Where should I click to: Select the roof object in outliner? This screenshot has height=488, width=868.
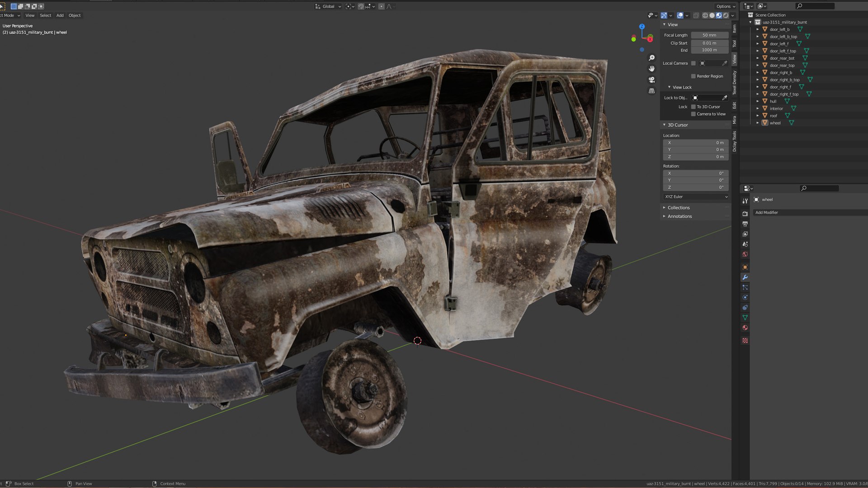click(774, 116)
